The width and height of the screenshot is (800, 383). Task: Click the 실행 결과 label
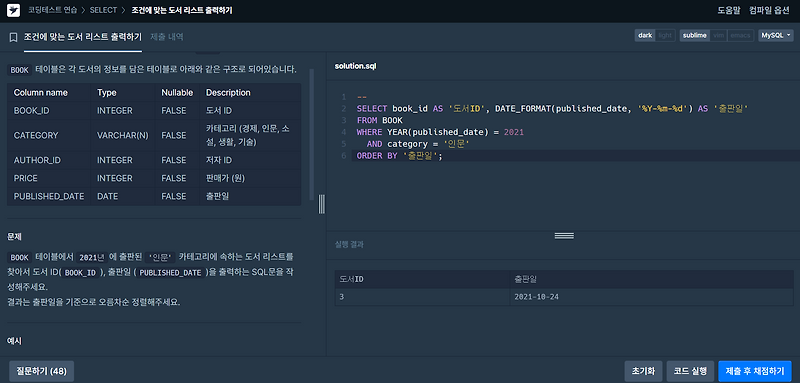coord(349,244)
